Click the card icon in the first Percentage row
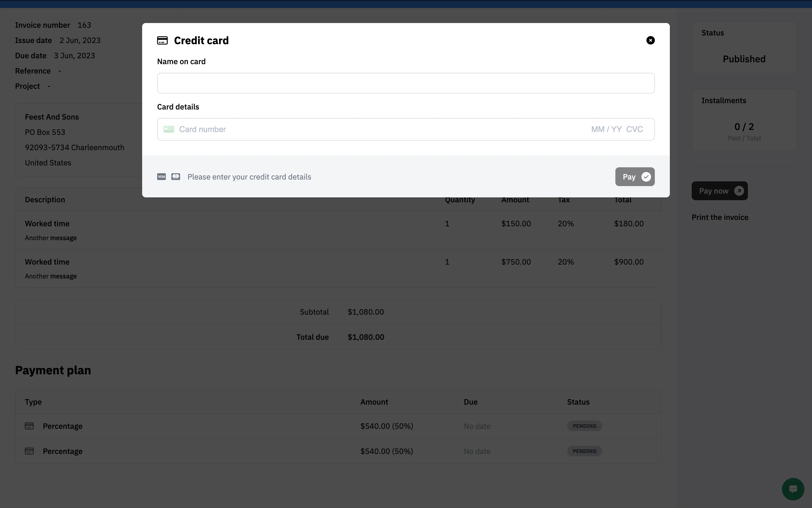The width and height of the screenshot is (812, 508). pyautogui.click(x=29, y=426)
